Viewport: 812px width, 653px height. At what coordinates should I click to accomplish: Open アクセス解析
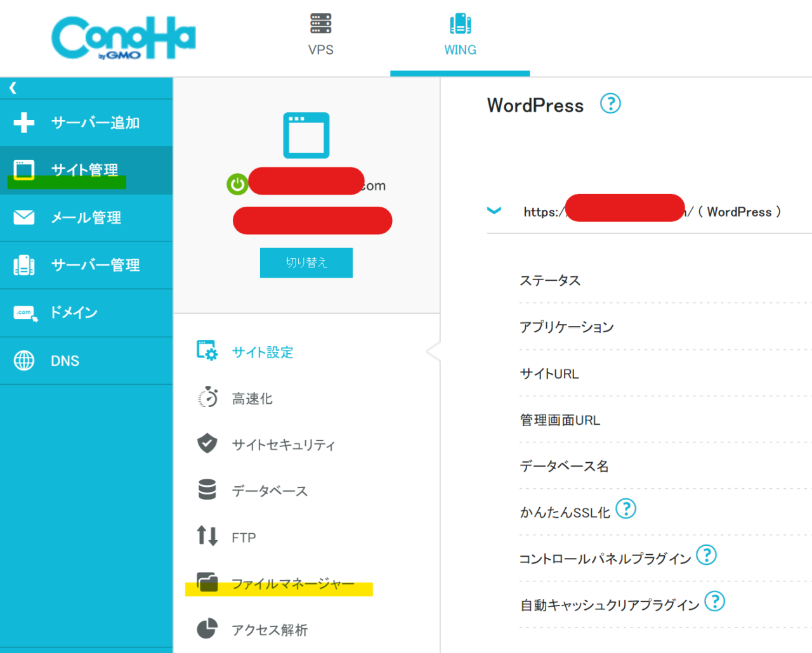270,630
